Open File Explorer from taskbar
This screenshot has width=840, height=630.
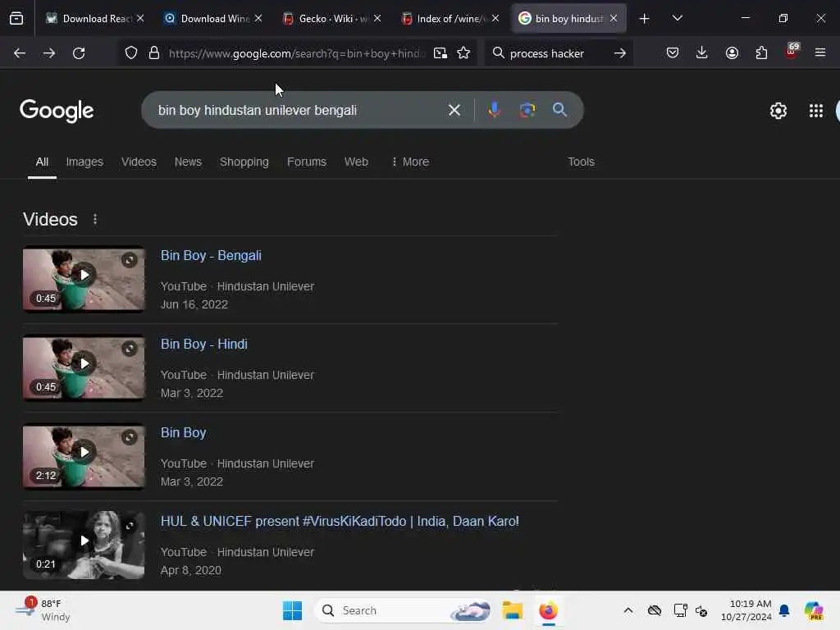click(513, 610)
